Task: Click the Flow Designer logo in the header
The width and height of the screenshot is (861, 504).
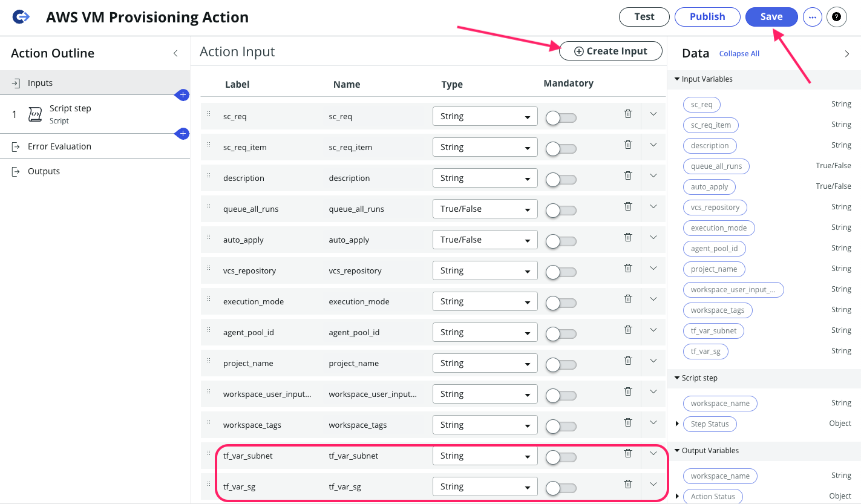Action: pyautogui.click(x=20, y=17)
